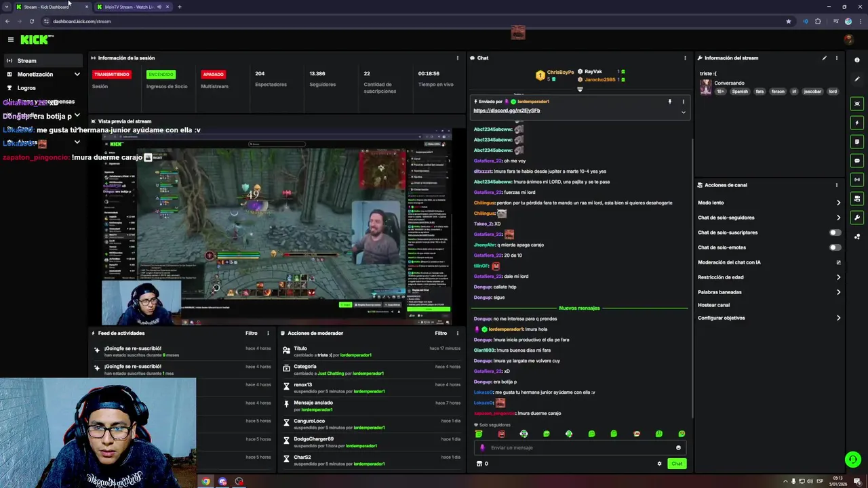The width and height of the screenshot is (868, 488).
Task: Reload the dashboard page
Action: [x=31, y=21]
